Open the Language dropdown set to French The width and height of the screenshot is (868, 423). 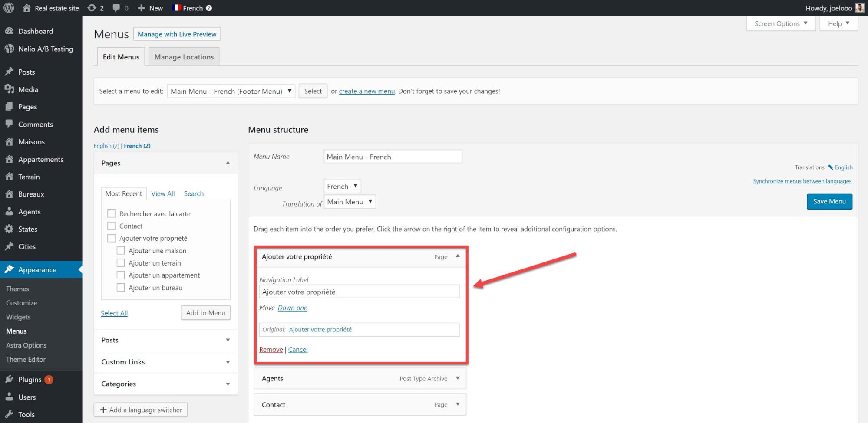click(342, 186)
